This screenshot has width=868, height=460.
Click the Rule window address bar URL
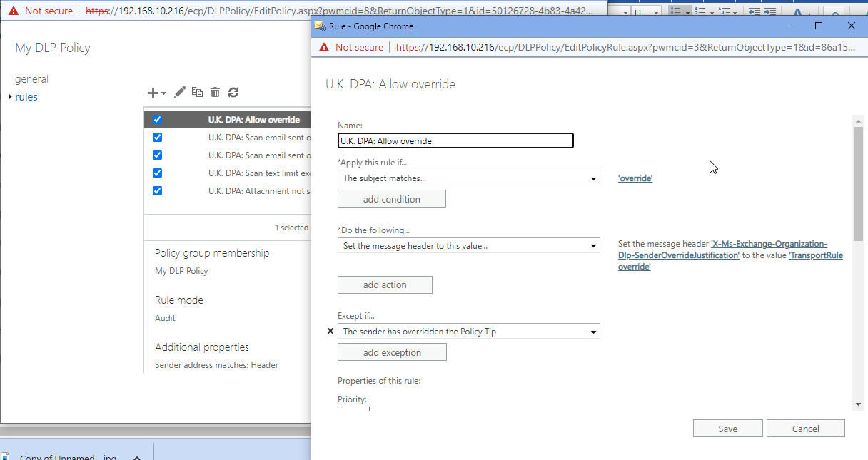[x=625, y=47]
